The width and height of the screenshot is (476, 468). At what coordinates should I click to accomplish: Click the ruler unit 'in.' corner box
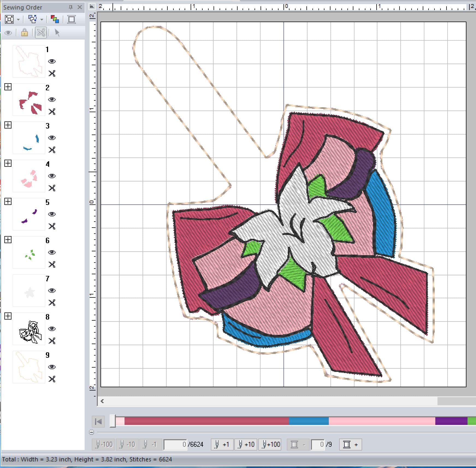(x=92, y=6)
